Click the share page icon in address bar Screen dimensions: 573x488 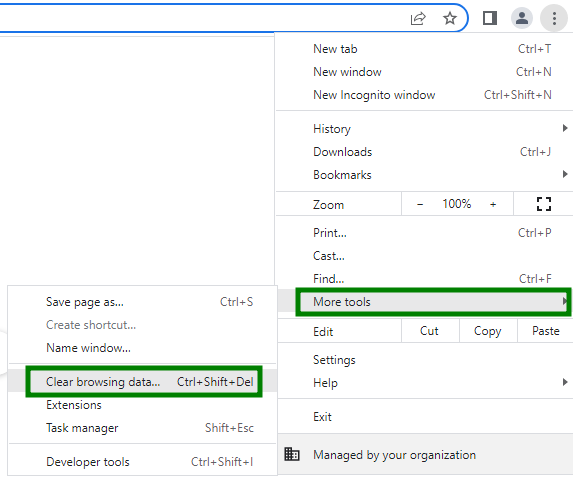click(418, 18)
